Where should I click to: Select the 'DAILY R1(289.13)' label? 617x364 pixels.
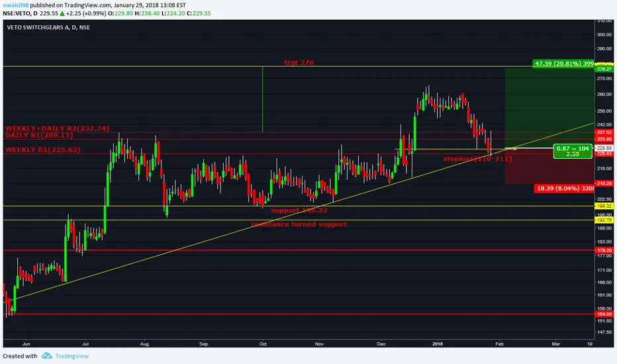(x=39, y=135)
